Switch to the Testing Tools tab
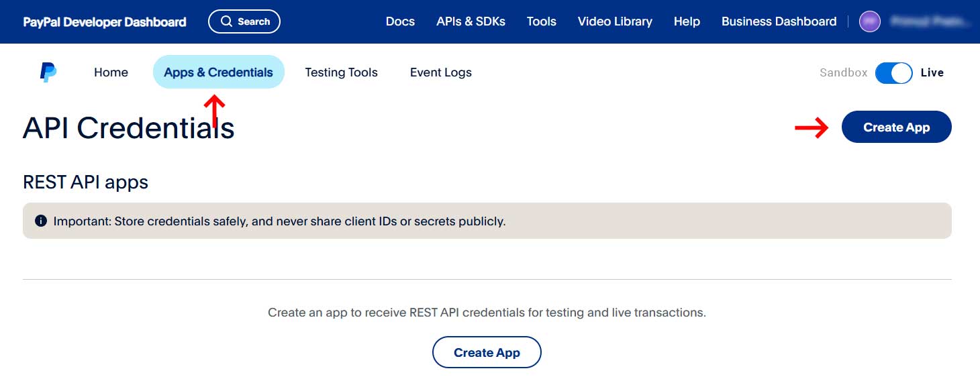Screen dimensions: 980x381 click(341, 72)
